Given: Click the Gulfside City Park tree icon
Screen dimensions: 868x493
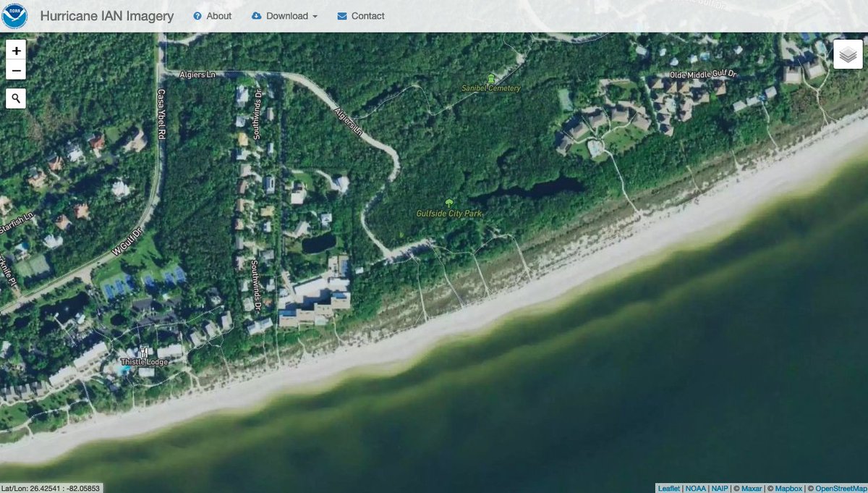Looking at the screenshot, I should pyautogui.click(x=448, y=203).
